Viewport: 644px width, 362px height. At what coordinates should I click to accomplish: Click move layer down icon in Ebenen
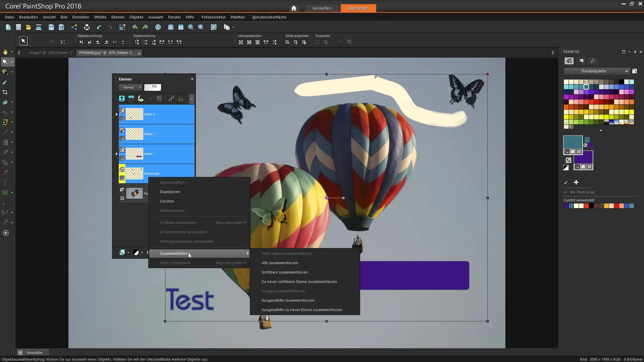[x=131, y=99]
